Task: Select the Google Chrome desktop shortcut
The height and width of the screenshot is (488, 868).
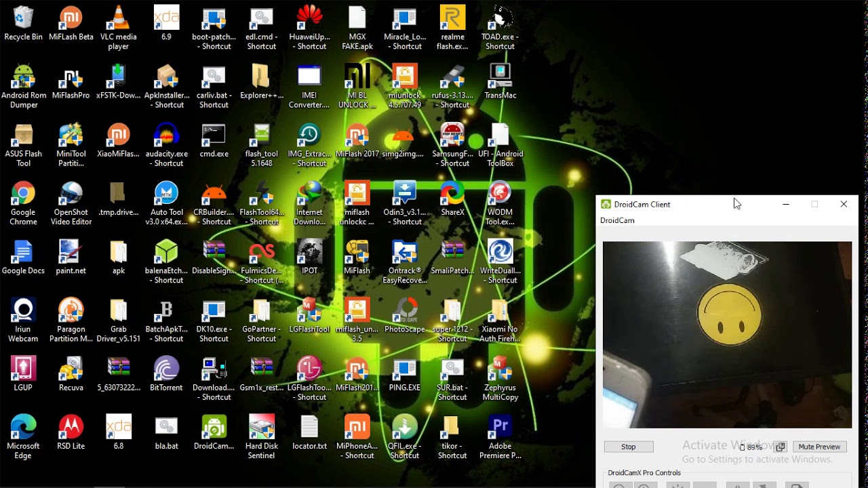Action: 23,203
